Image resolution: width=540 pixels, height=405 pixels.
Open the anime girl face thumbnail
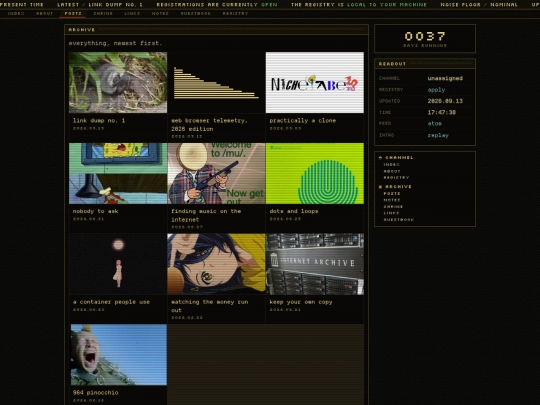[x=216, y=264]
